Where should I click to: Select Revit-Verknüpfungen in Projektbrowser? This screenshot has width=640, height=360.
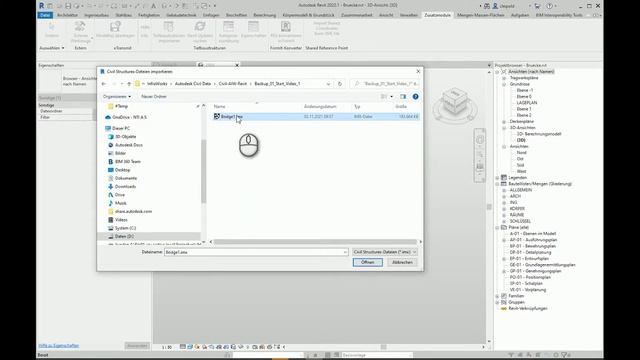528,309
